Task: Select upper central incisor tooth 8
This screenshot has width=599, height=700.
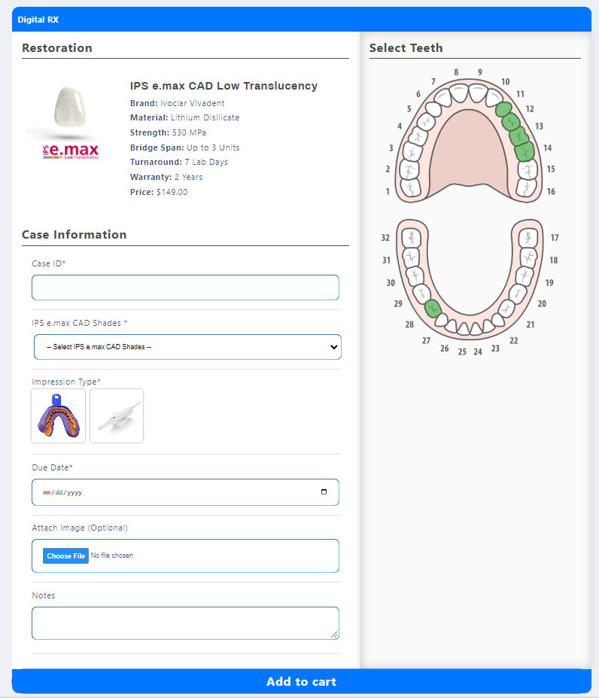Action: 458,93
